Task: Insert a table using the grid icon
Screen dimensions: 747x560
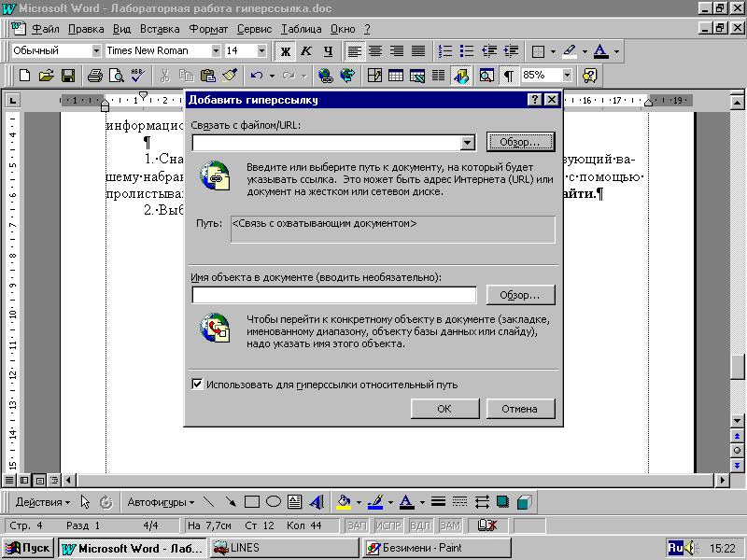Action: (396, 76)
